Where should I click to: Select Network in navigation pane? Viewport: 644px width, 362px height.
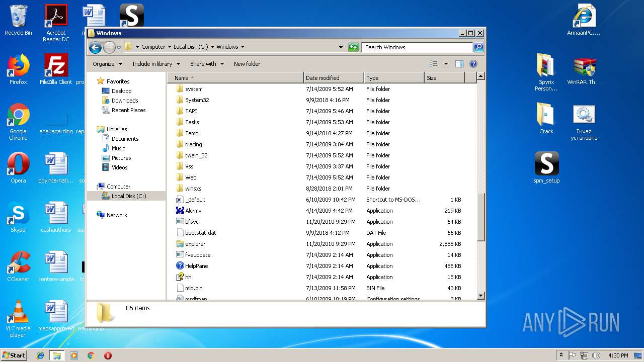117,215
